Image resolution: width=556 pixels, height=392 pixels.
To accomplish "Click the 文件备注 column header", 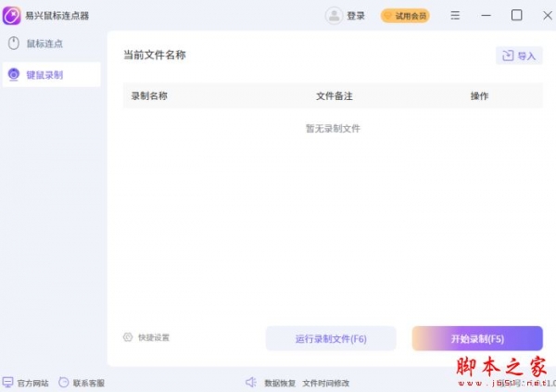I will [334, 95].
